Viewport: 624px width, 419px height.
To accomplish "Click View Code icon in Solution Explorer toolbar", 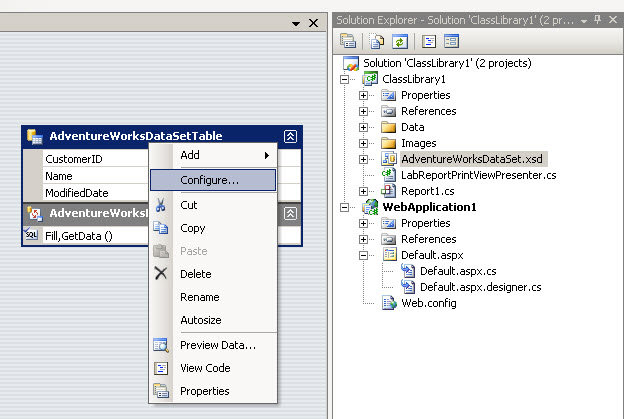I will tap(429, 41).
